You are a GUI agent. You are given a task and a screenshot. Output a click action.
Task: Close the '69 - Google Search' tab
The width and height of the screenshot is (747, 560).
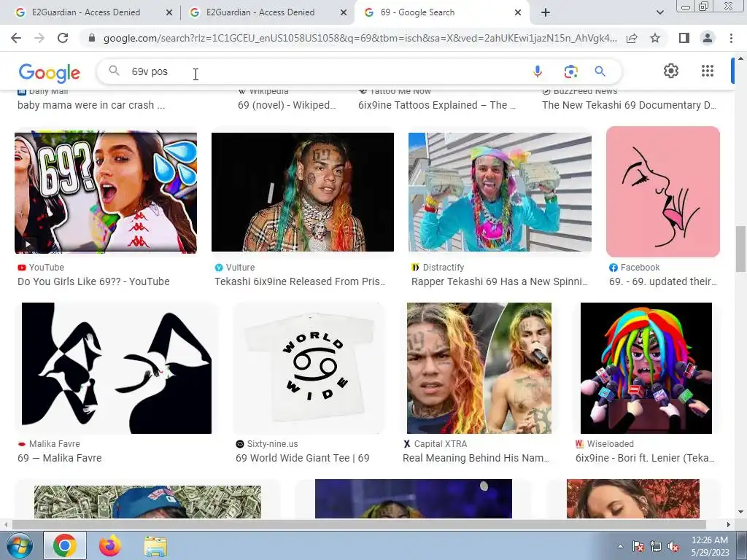click(x=518, y=12)
